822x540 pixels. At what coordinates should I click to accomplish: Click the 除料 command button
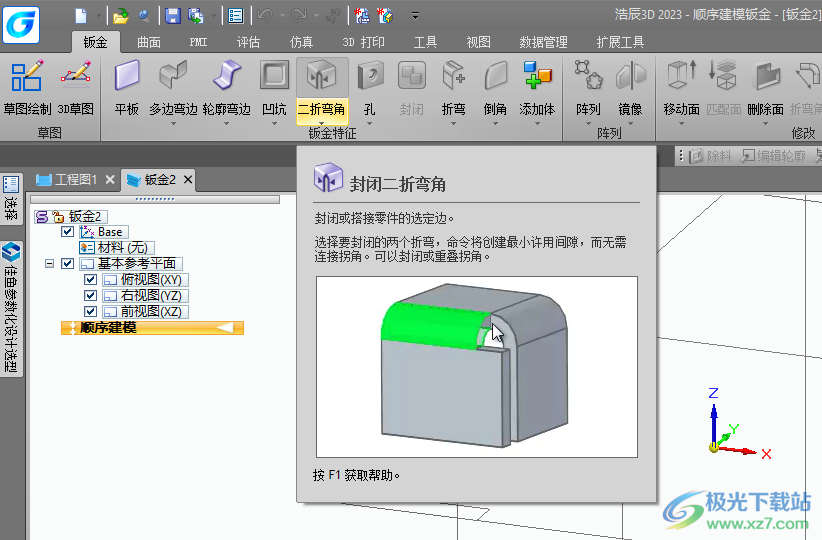coord(710,156)
